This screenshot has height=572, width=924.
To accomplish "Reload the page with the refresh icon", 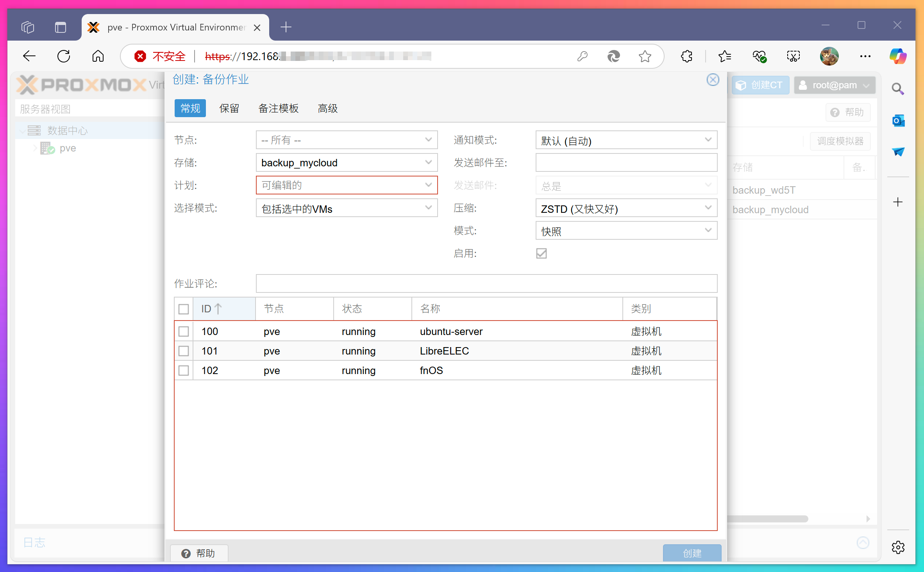I will pyautogui.click(x=64, y=56).
